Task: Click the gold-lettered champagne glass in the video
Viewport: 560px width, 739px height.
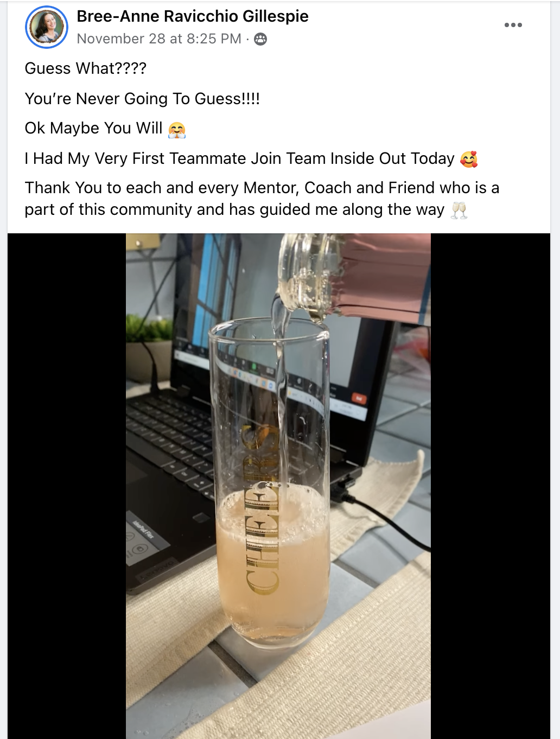Action: tap(269, 484)
